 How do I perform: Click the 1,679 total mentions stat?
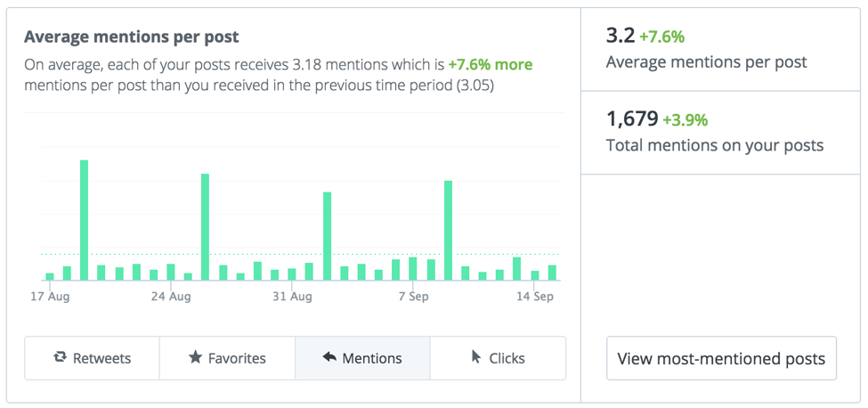pyautogui.click(x=632, y=118)
